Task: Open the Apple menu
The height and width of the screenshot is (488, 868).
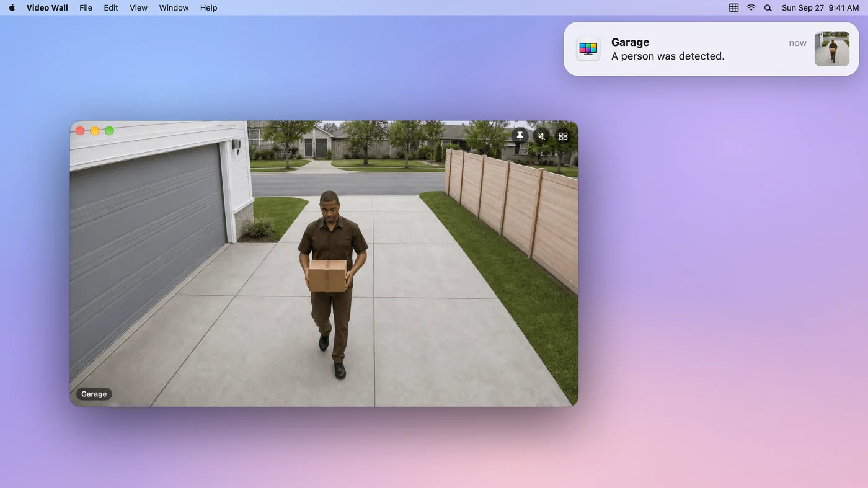Action: click(x=12, y=7)
